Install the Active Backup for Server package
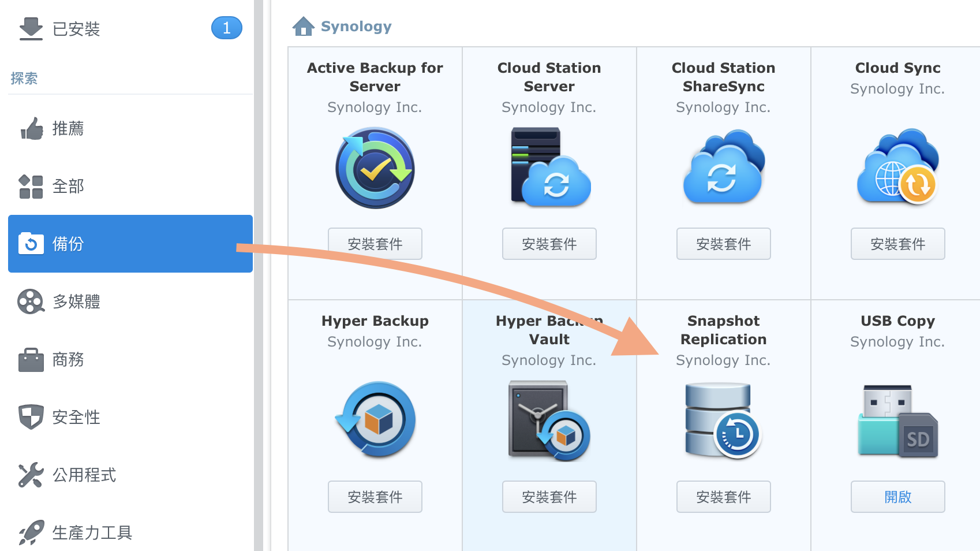This screenshot has height=551, width=980. pos(375,244)
